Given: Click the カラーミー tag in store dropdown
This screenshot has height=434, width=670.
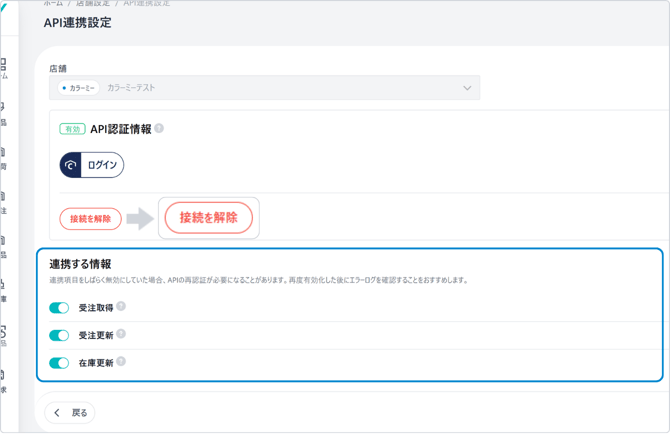Looking at the screenshot, I should pos(78,88).
